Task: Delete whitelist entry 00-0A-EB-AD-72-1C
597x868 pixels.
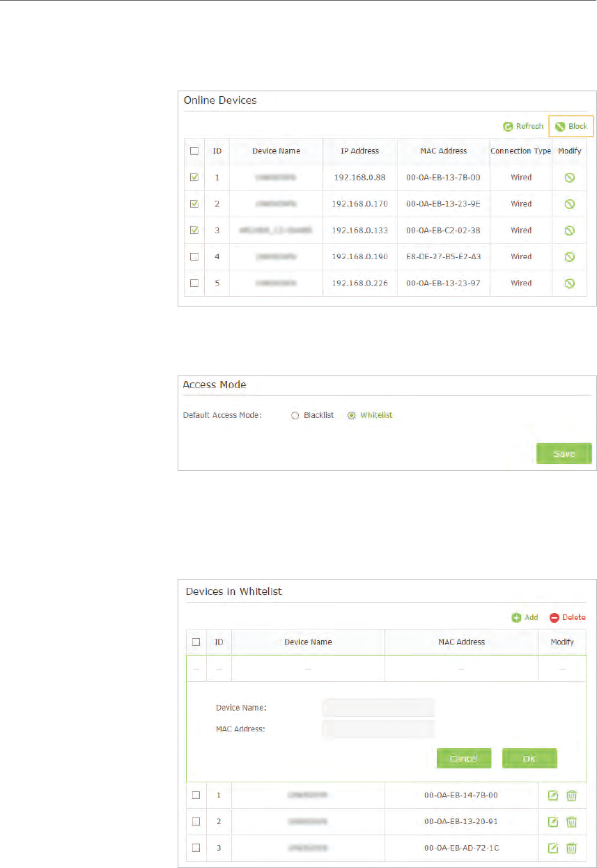Action: 571,848
